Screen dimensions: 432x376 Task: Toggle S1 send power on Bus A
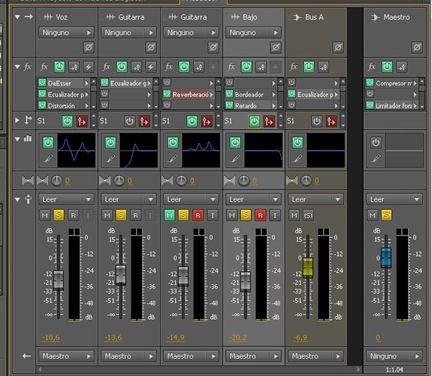317,121
